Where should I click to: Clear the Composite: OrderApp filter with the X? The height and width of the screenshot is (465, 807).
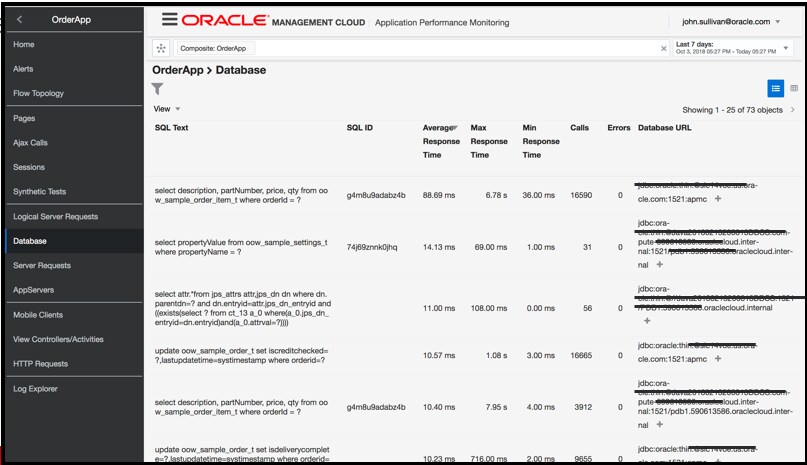click(x=663, y=48)
